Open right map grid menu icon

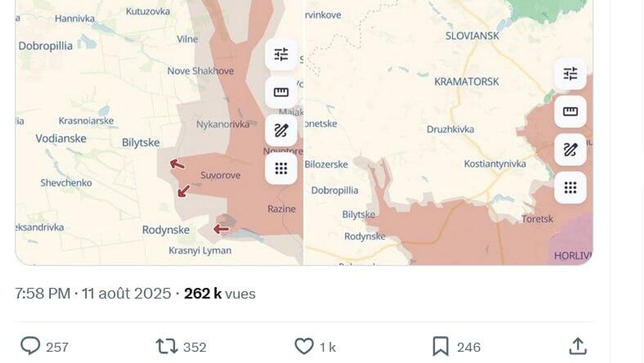tap(570, 187)
